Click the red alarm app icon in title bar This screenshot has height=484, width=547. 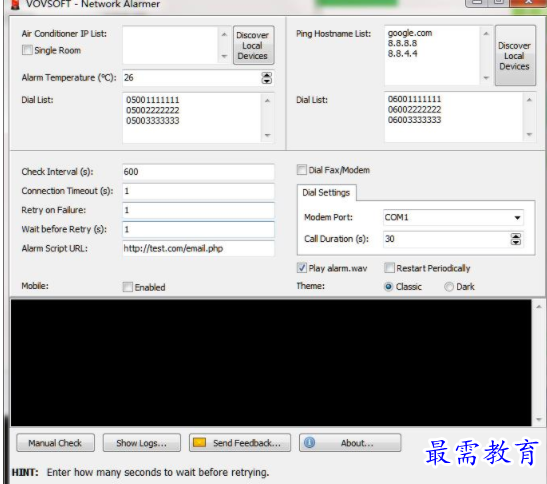(15, 5)
